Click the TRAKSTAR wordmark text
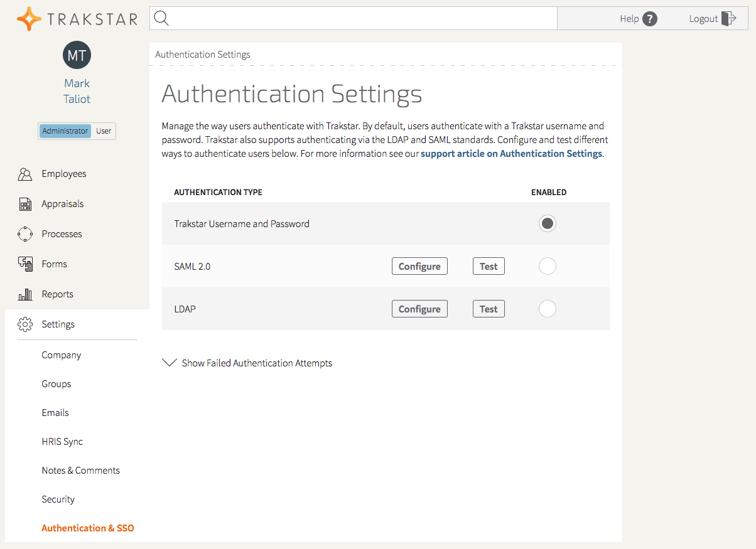The image size is (756, 549). 92,19
